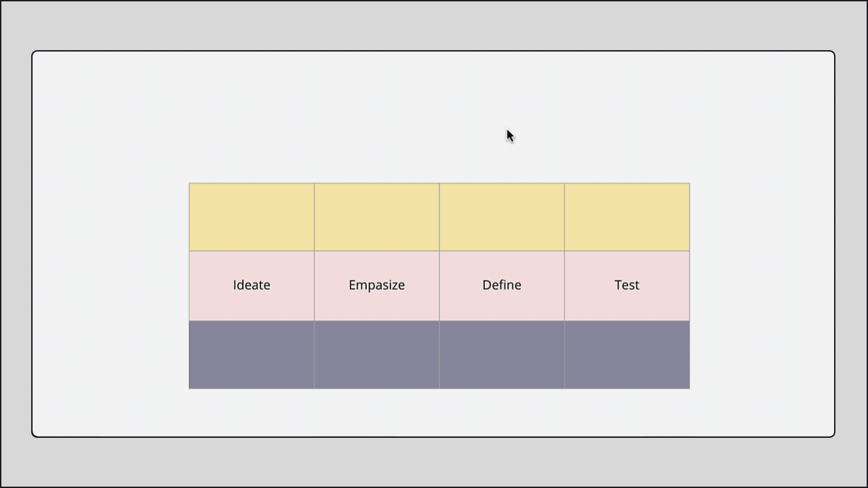
Task: Click empty canvas left of the table
Action: pyautogui.click(x=108, y=285)
